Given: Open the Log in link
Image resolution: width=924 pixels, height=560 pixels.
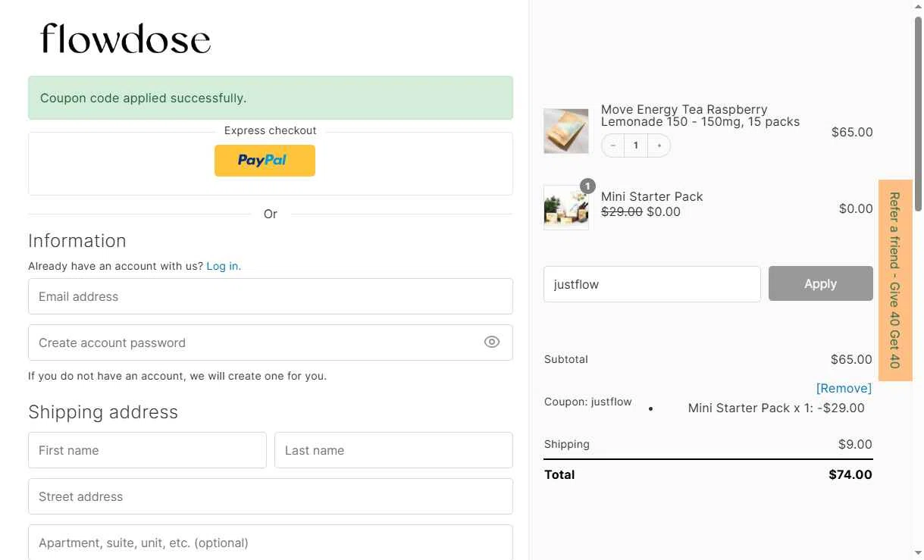Looking at the screenshot, I should [224, 266].
